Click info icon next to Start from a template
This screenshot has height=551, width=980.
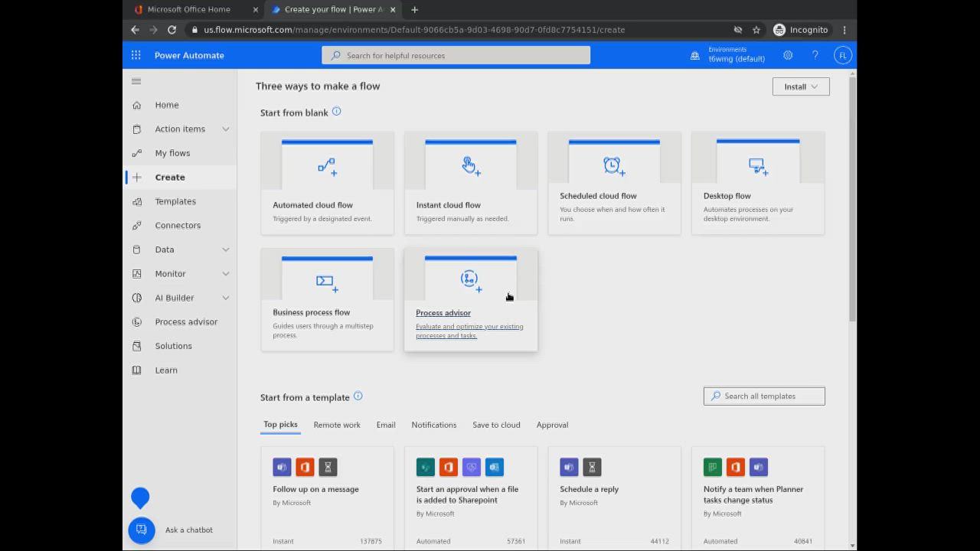click(x=358, y=396)
